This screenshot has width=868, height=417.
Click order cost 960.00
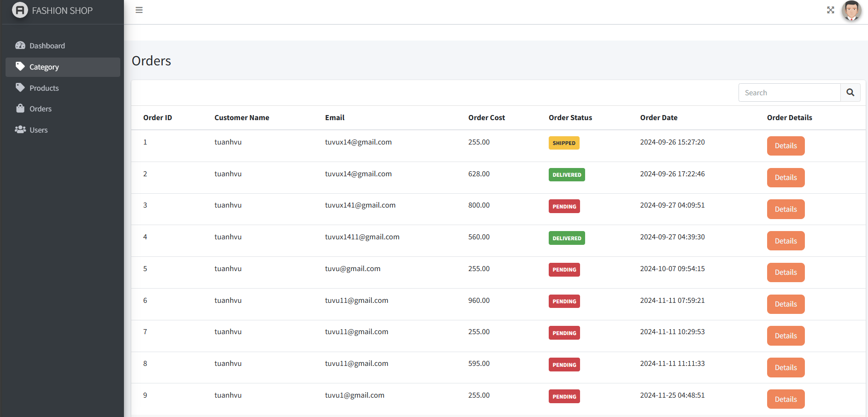pos(479,301)
